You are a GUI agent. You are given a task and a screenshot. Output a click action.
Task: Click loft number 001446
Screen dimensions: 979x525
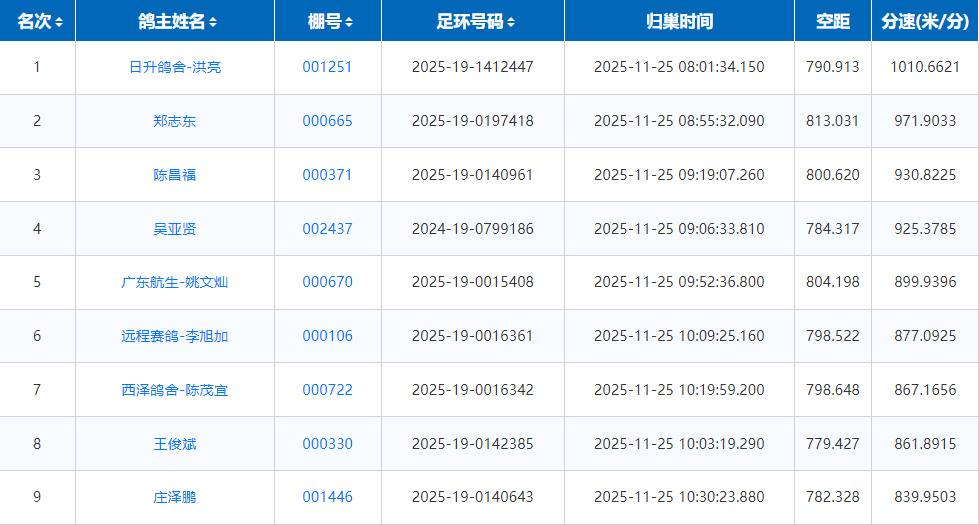pyautogui.click(x=327, y=497)
